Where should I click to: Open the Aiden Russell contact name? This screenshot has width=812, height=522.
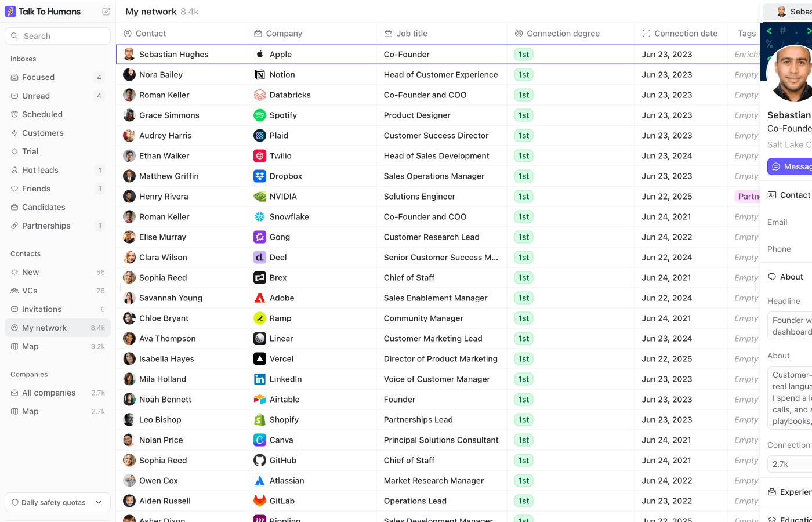(x=165, y=501)
